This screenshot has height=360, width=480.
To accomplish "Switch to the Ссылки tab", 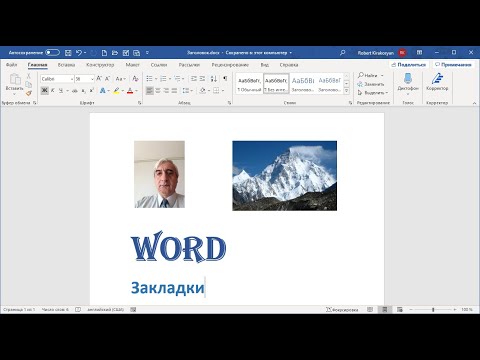I will (x=159, y=65).
